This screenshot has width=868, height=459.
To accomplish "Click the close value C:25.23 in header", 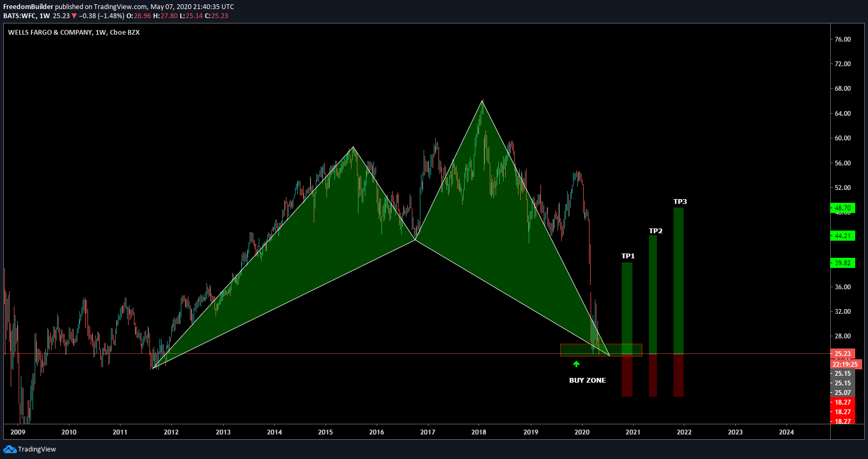I will tap(217, 16).
